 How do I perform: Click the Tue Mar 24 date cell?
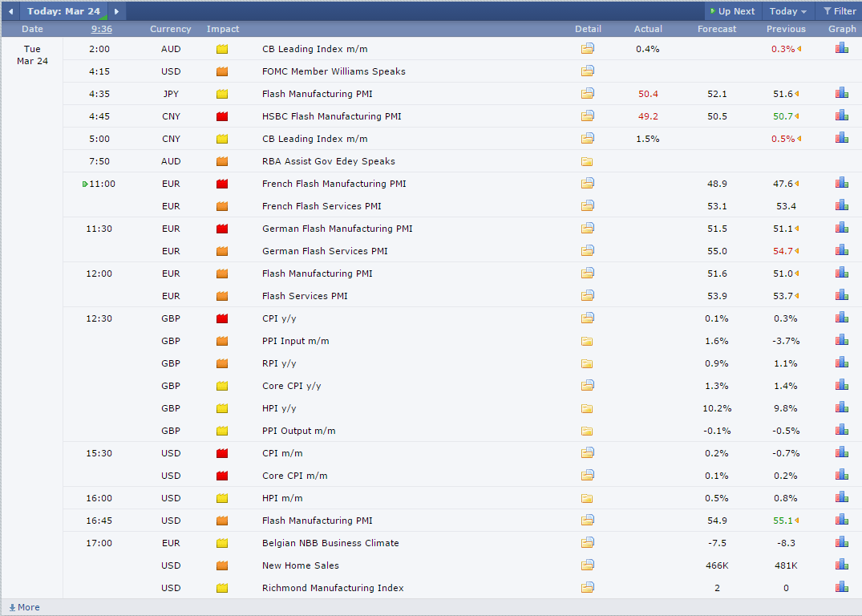32,55
